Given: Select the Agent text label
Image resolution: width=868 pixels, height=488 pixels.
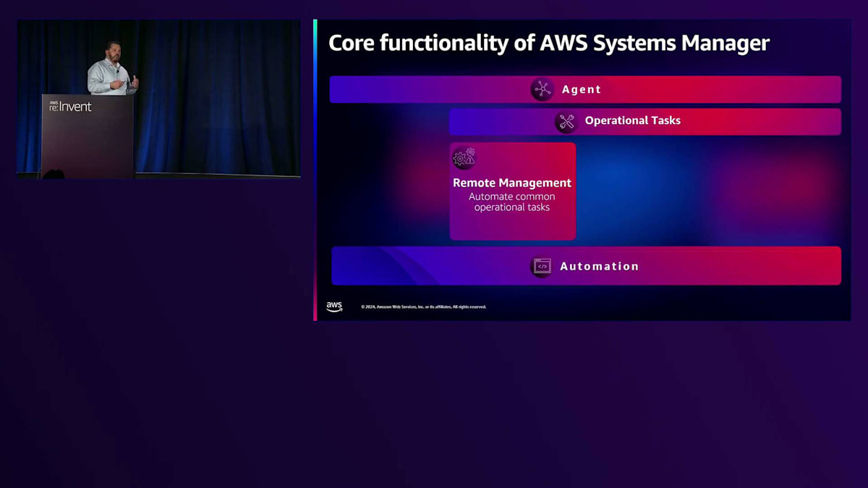Looking at the screenshot, I should pyautogui.click(x=582, y=90).
